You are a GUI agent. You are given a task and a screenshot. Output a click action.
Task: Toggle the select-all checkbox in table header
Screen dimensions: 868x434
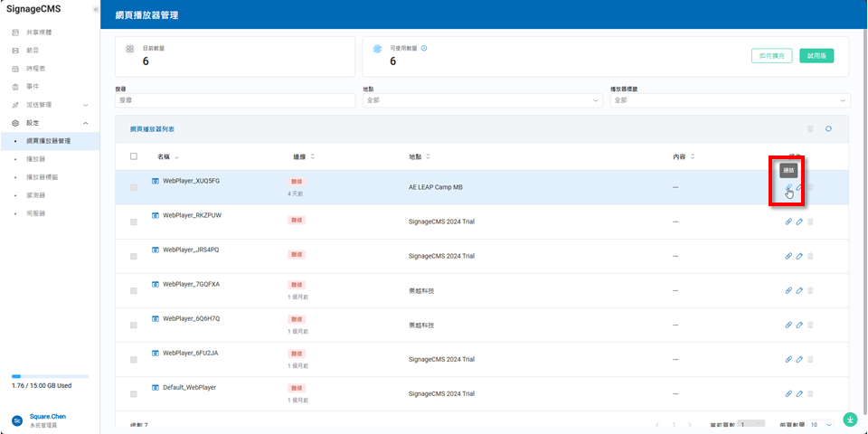coord(134,156)
